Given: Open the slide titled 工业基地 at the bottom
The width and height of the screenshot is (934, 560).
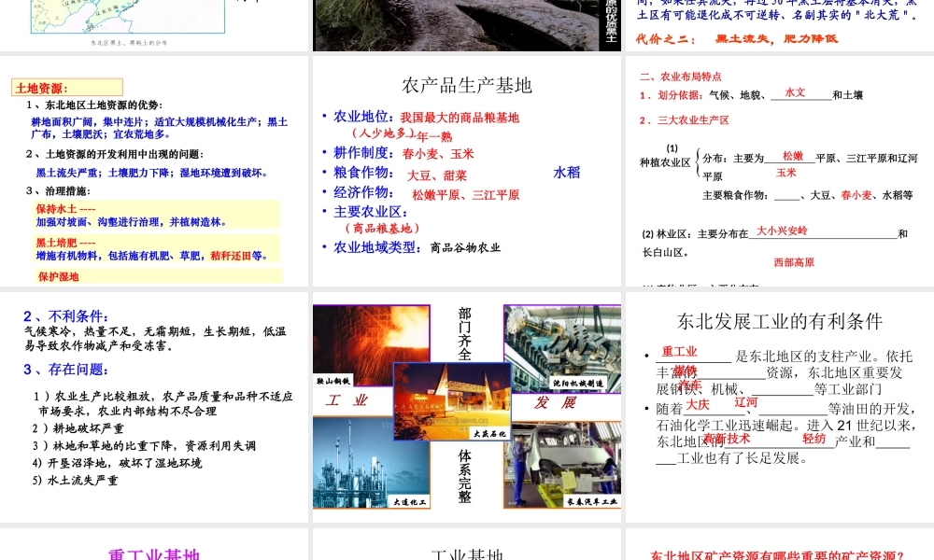Looking at the screenshot, I should point(466,544).
